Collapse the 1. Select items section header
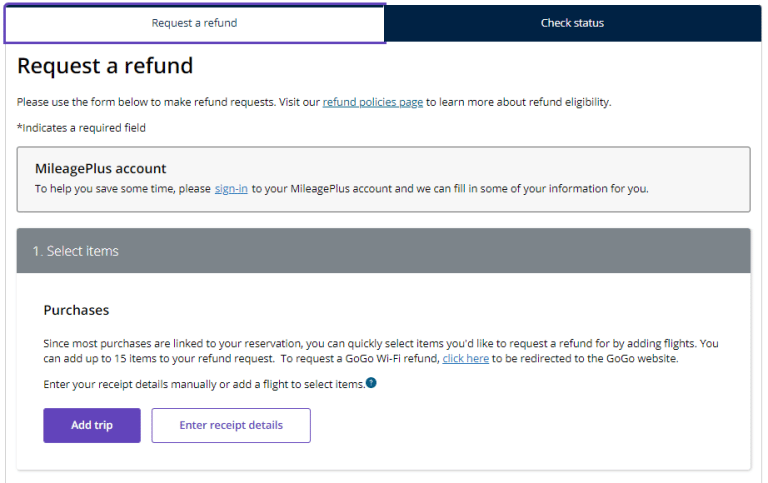 click(384, 251)
